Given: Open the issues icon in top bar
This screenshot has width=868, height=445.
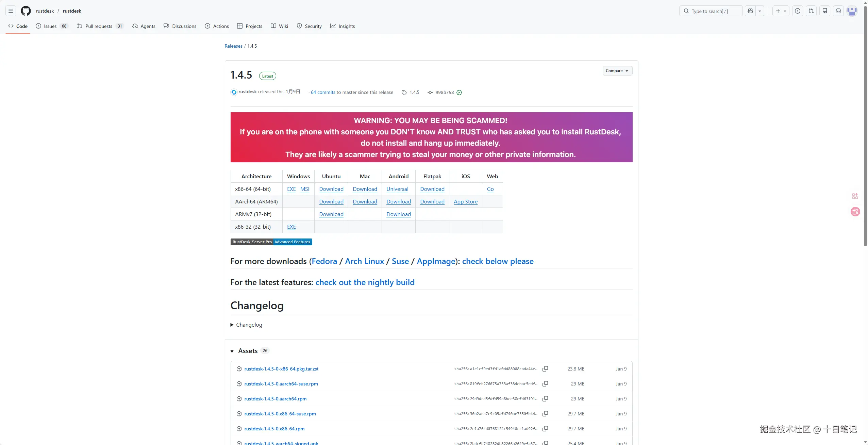Looking at the screenshot, I should pos(798,11).
